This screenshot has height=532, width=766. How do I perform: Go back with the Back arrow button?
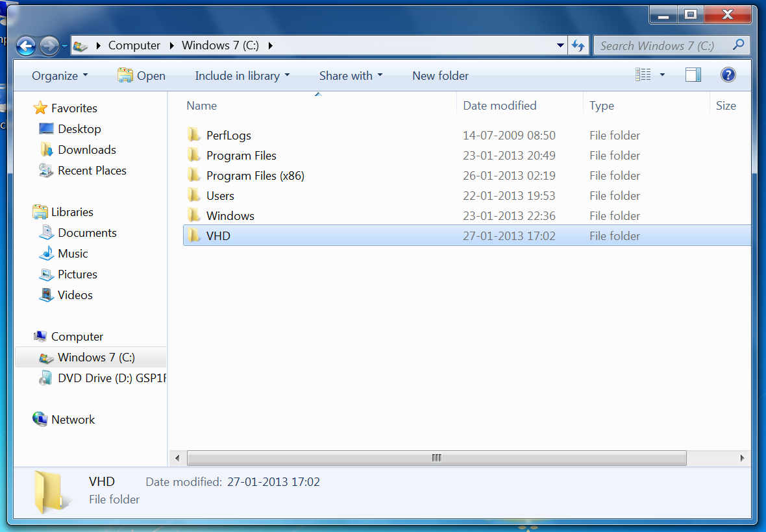point(26,46)
